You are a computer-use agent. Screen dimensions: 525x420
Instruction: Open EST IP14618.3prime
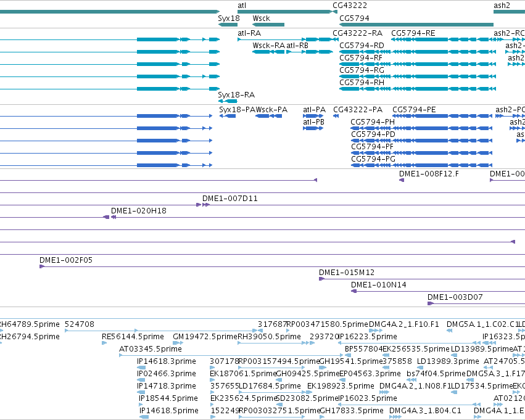(x=167, y=362)
